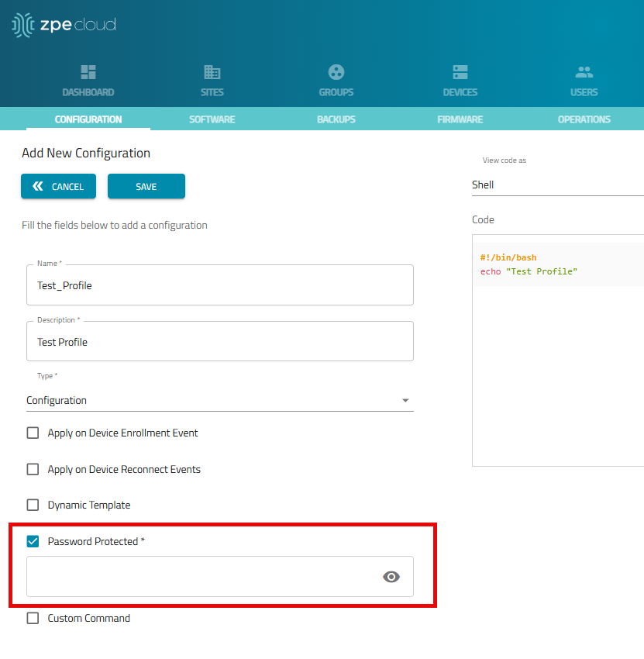Expand the Type dropdown showing Configuration
644x659 pixels.
pyautogui.click(x=219, y=401)
